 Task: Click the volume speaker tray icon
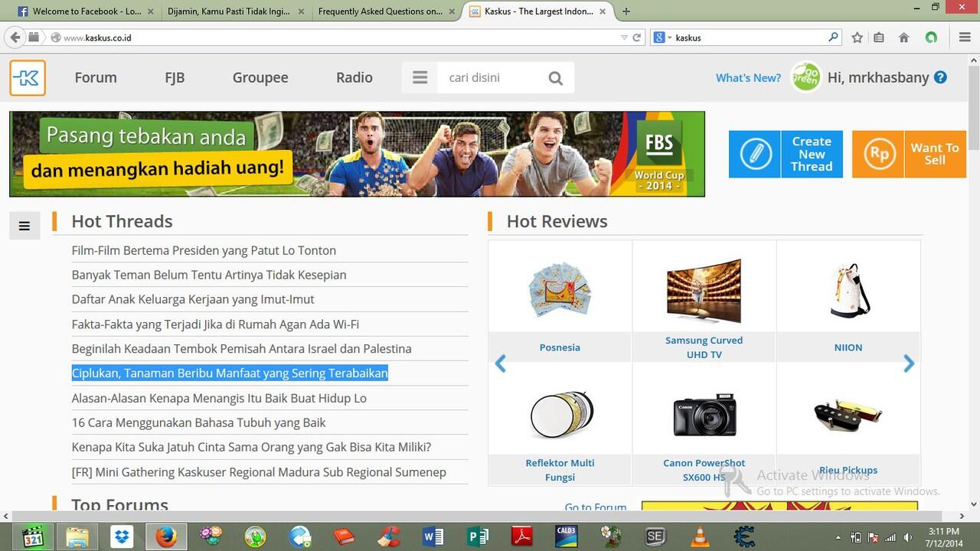907,537
